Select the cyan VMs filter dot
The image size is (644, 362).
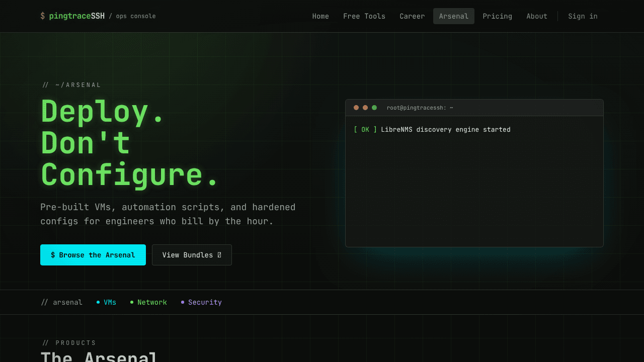[98, 302]
